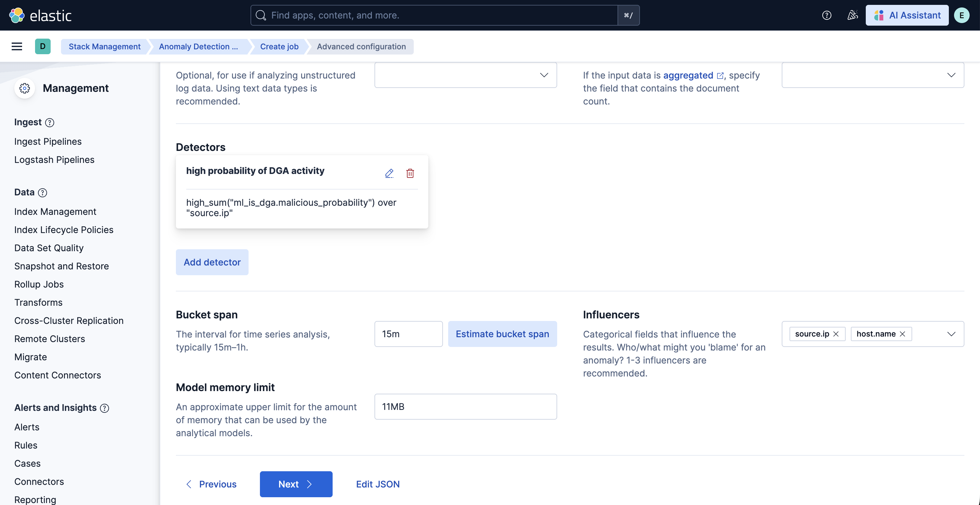
Task: Edit the high probability of DGA activity detector
Action: point(389,173)
